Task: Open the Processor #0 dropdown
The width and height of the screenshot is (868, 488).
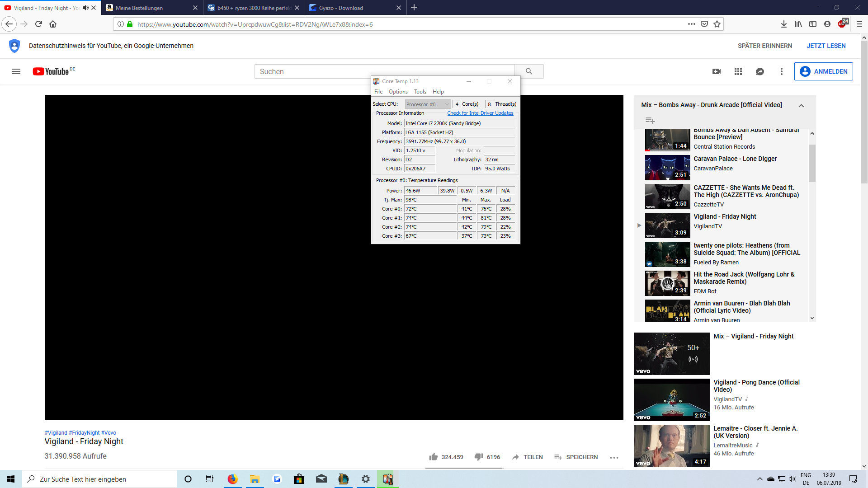Action: click(427, 104)
